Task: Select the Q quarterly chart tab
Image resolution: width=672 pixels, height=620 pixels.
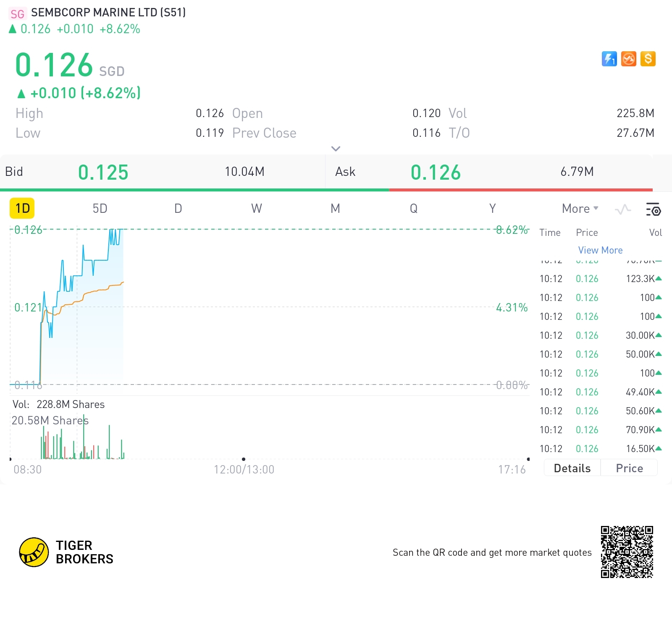Action: (x=414, y=209)
